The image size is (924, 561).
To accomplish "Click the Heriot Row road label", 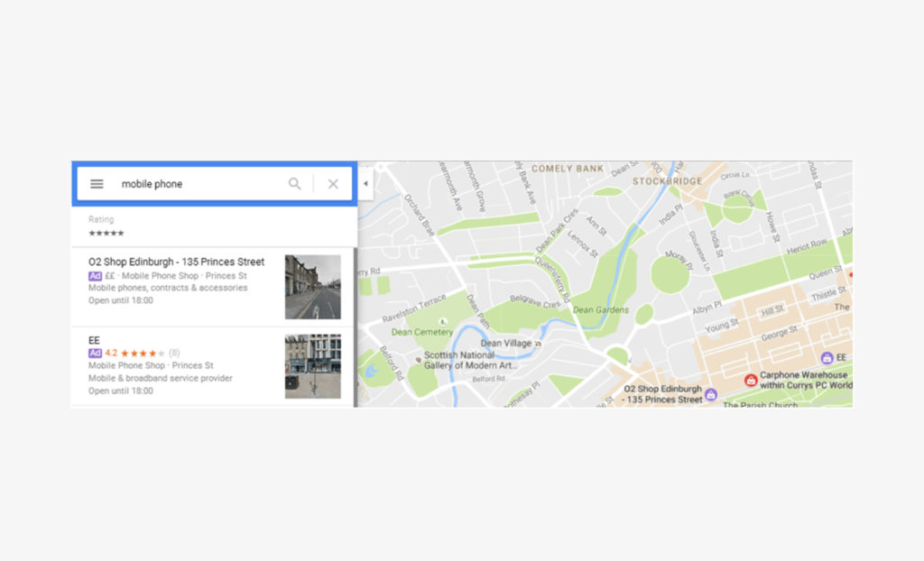I will pyautogui.click(x=807, y=246).
